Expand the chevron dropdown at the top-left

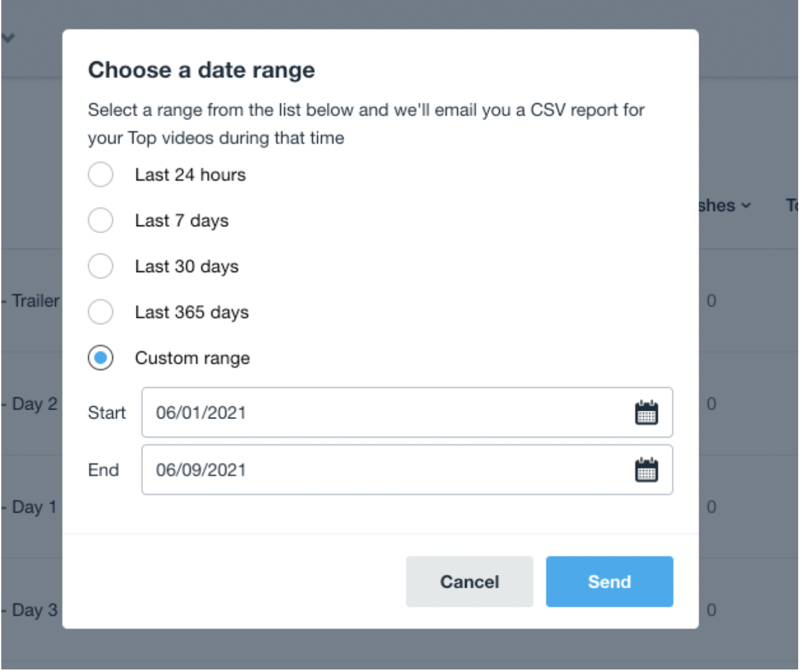8,38
